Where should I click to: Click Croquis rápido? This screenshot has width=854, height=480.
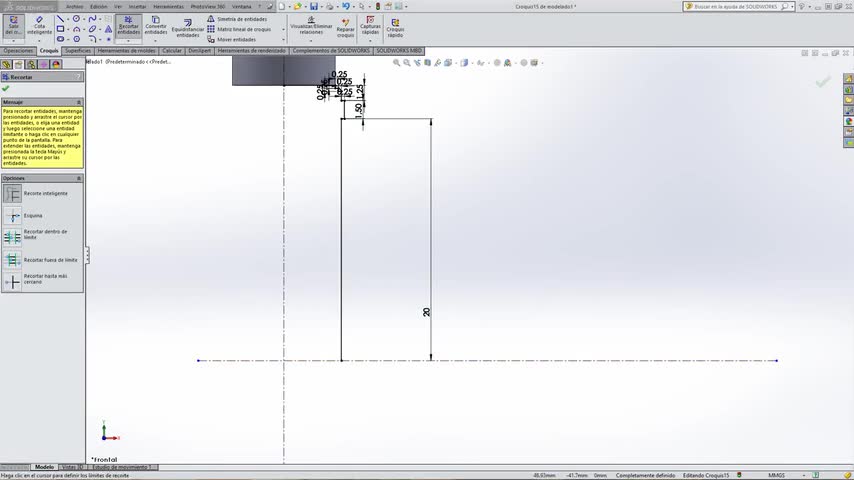(x=395, y=28)
